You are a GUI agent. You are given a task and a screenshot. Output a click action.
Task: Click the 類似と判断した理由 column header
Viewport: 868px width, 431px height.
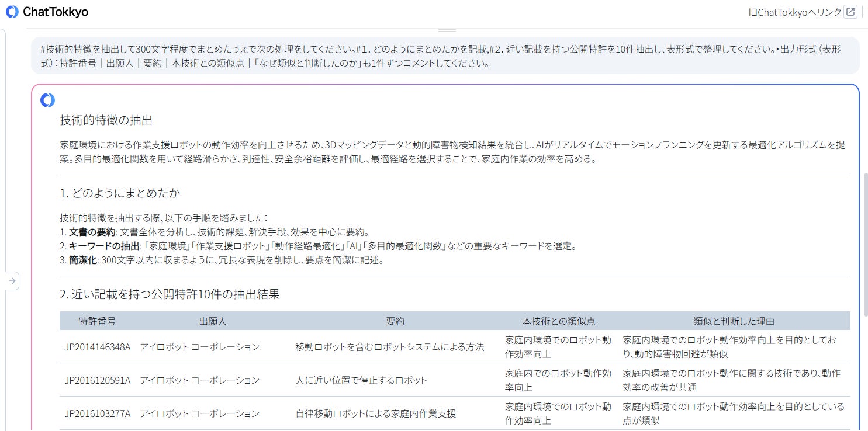(x=734, y=321)
